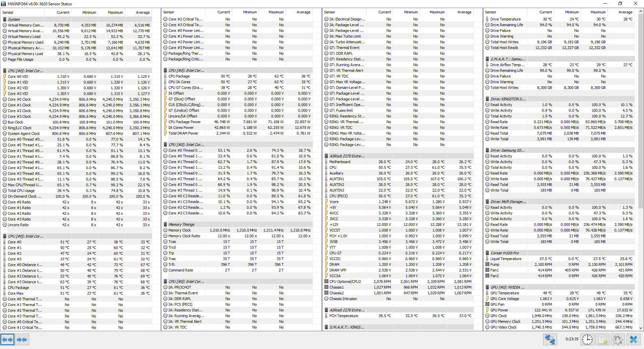The width and height of the screenshot is (644, 349).
Task: Select the Memory Clock Ratio row label
Action: click(184, 236)
